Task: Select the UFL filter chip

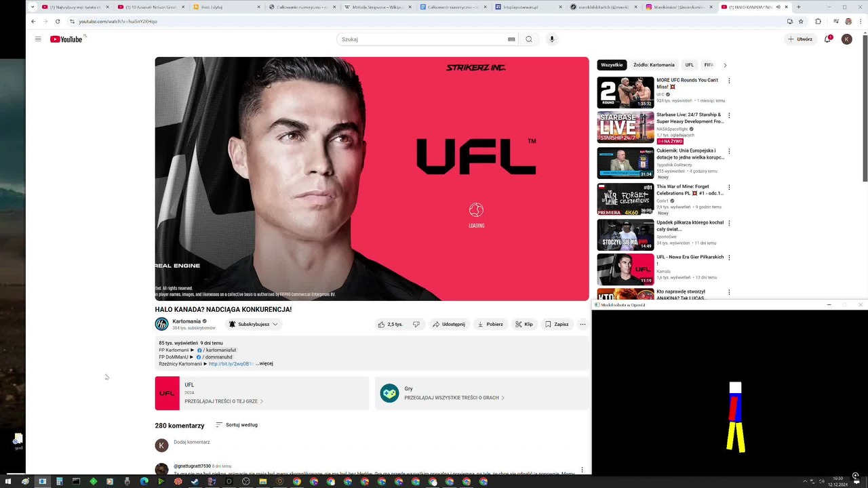Action: pos(689,65)
